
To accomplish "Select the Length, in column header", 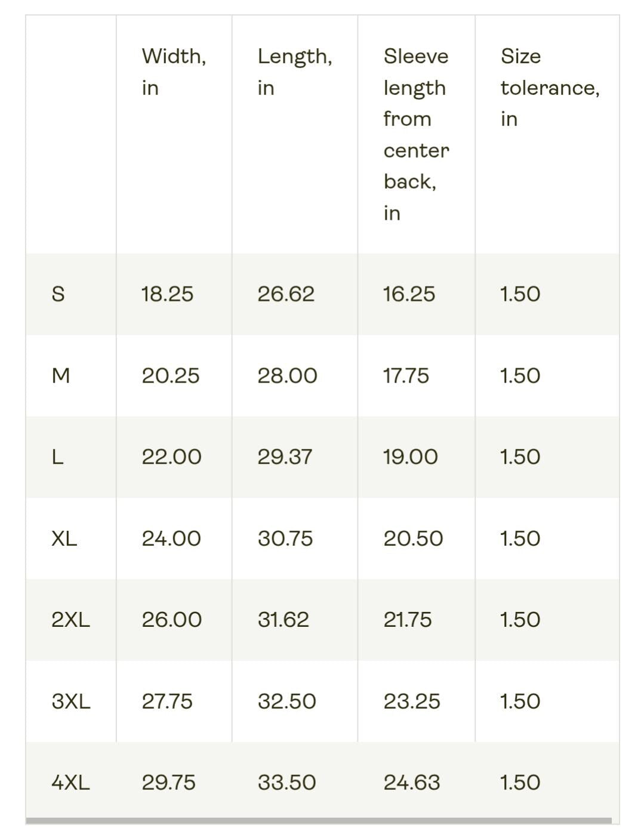I will point(295,72).
